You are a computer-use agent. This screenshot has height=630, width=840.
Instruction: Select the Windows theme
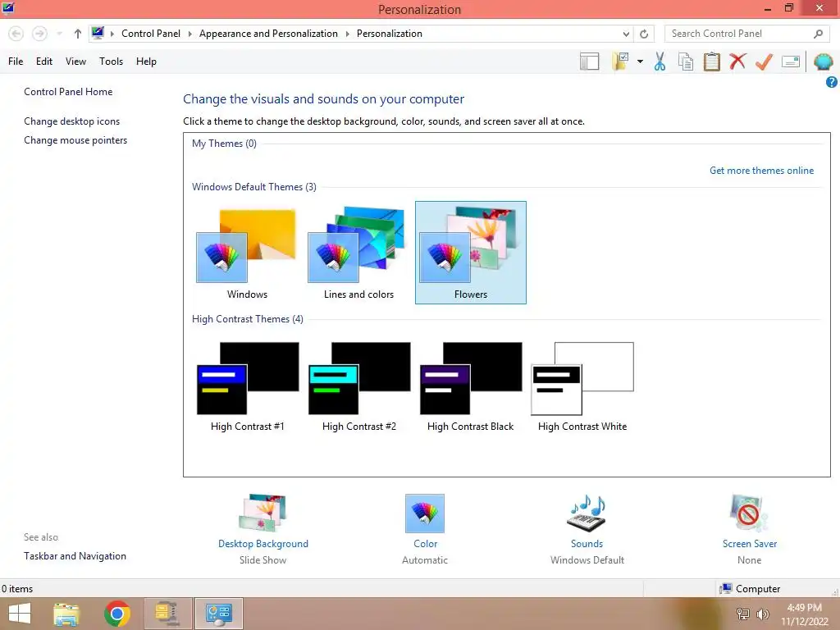click(x=247, y=253)
